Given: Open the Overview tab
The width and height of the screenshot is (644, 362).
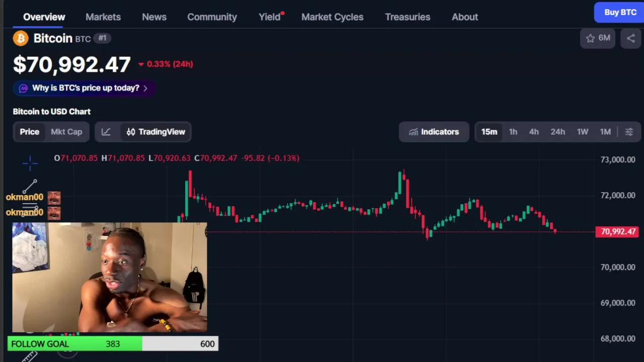Looking at the screenshot, I should [x=44, y=17].
